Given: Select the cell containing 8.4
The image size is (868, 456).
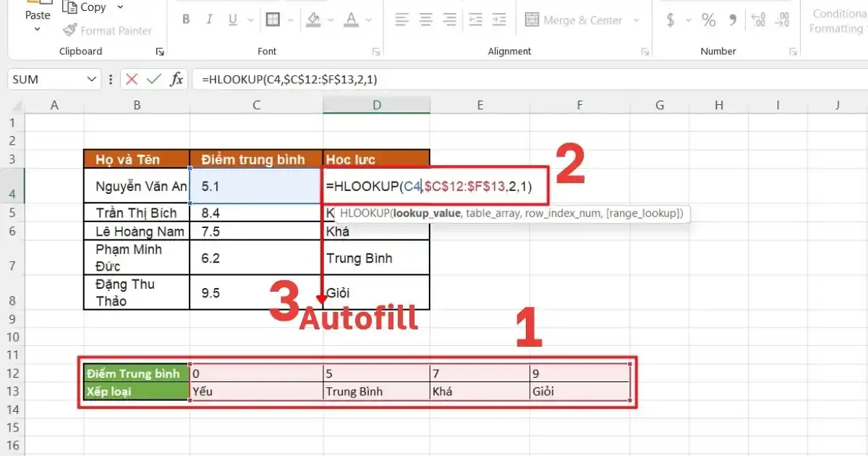Looking at the screenshot, I should (x=256, y=213).
